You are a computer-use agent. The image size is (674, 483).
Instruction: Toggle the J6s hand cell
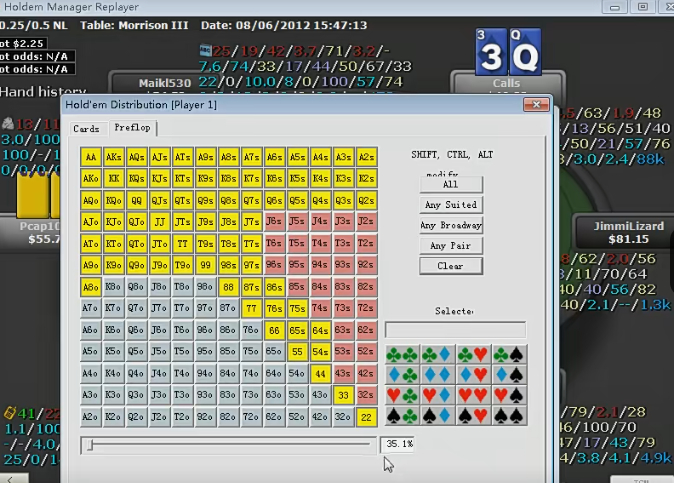pos(274,222)
